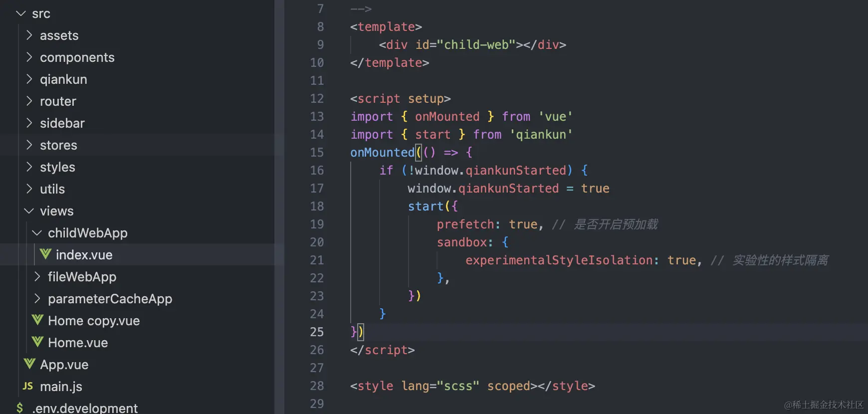Expand the components folder chevron

click(x=29, y=57)
